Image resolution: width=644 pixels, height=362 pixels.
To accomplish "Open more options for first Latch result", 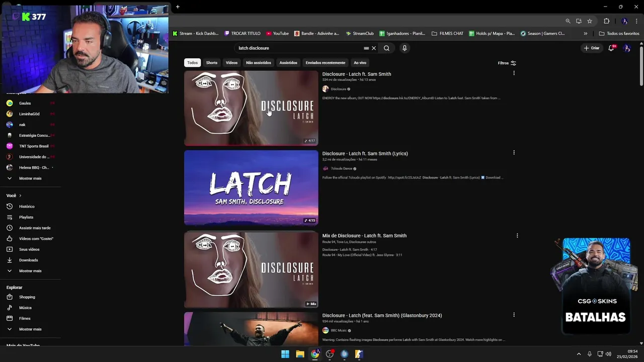I will tap(514, 73).
